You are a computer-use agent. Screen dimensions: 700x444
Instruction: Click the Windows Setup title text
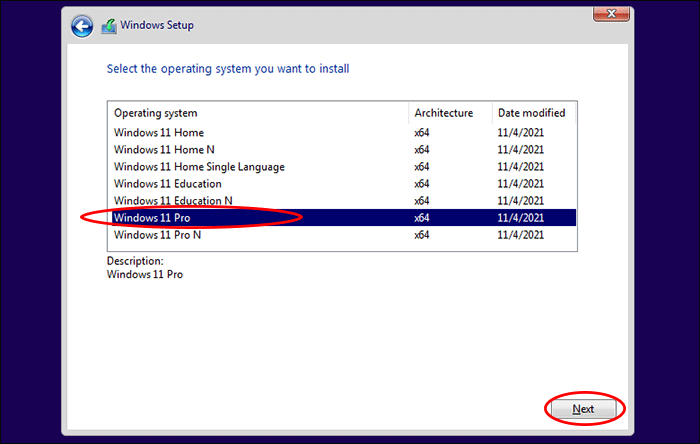[160, 25]
